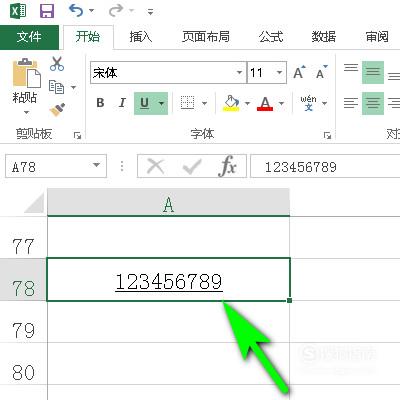
Task: Toggle bold formatting B
Action: 100,103
